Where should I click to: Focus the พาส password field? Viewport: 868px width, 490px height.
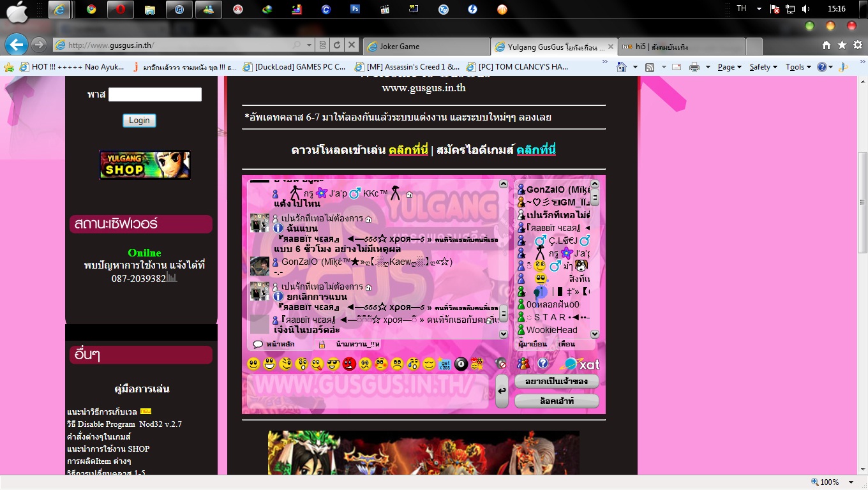point(155,94)
